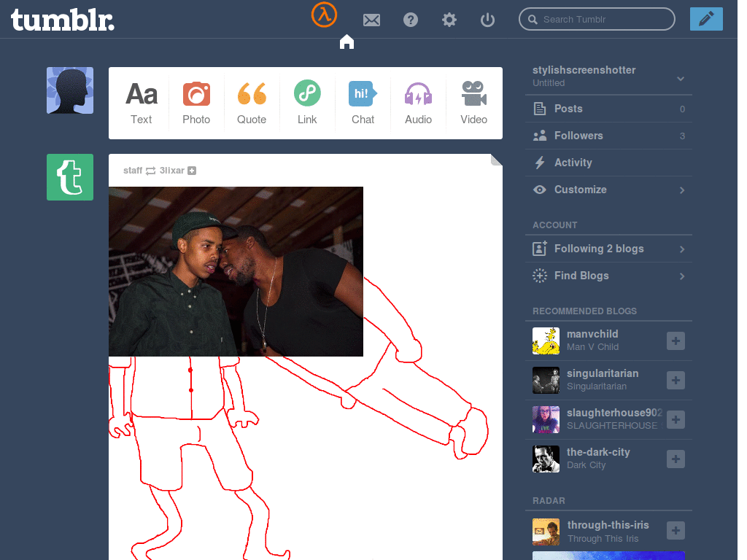Click the Posts count 0
The width and height of the screenshot is (747, 560).
coord(682,109)
